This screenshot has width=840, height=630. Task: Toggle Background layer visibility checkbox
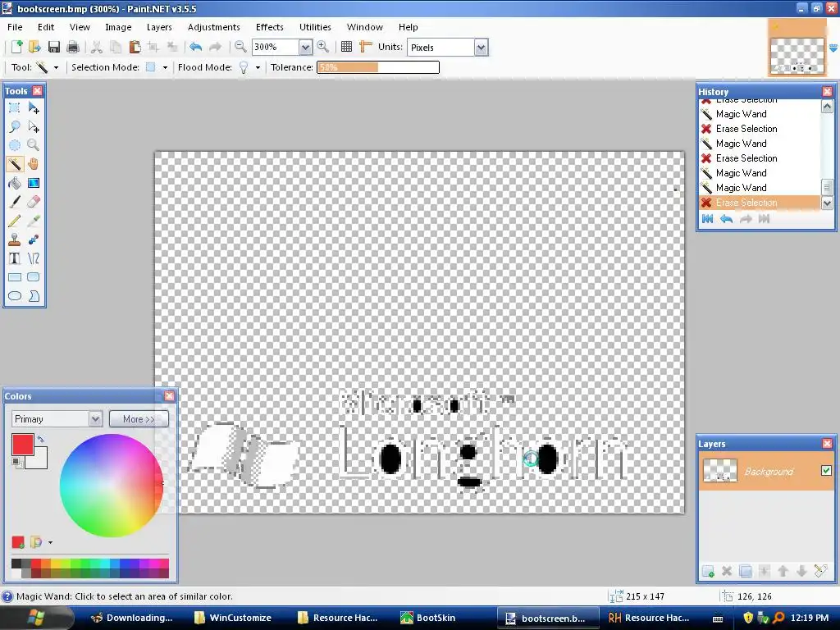(x=826, y=470)
